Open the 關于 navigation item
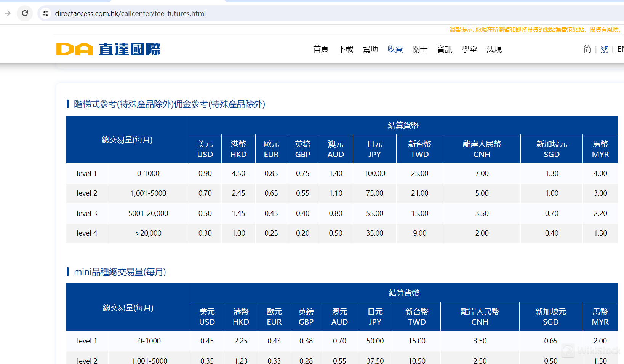The image size is (624, 364). (420, 49)
